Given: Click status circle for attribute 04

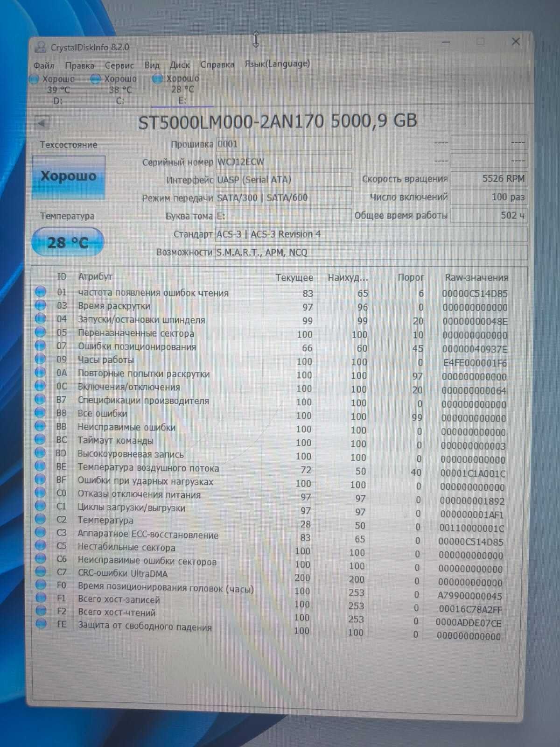Looking at the screenshot, I should tap(41, 319).
